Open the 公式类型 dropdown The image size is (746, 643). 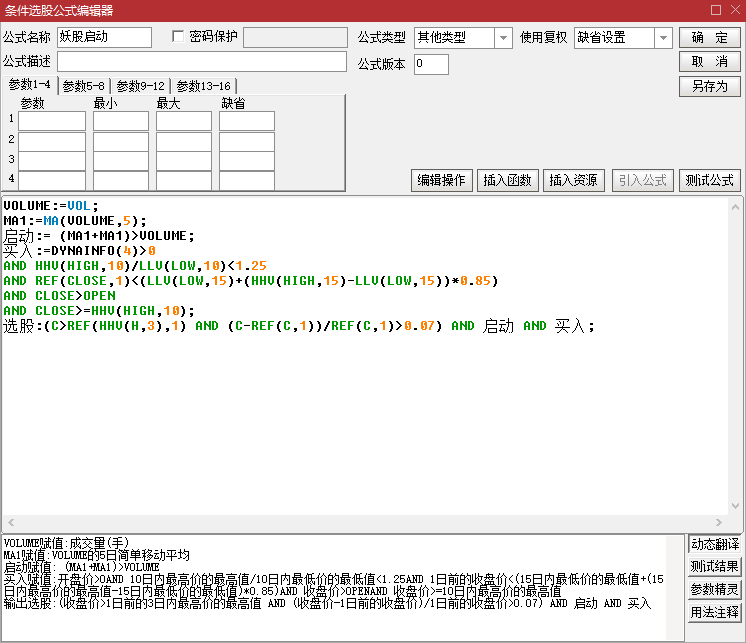[503, 38]
